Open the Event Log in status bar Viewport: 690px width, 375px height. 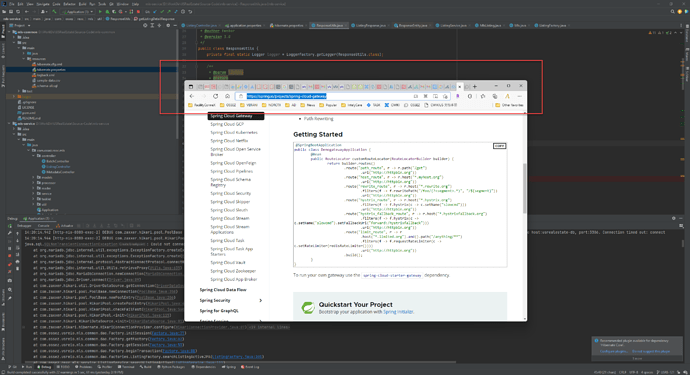click(x=250, y=367)
